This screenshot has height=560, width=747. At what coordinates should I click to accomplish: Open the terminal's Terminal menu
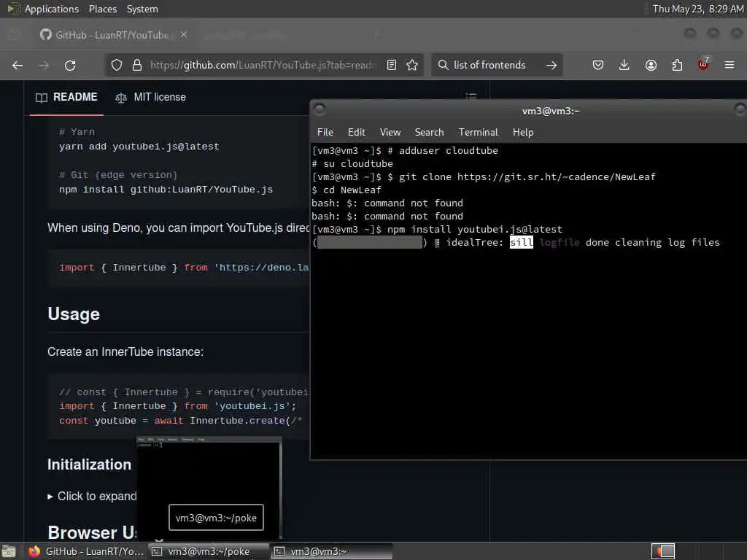(479, 133)
